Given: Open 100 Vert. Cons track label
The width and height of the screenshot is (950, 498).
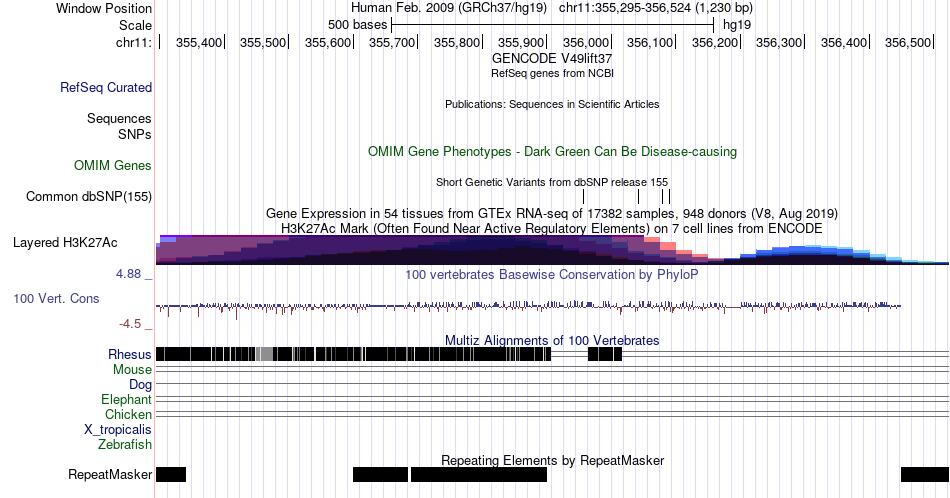Looking at the screenshot, I should 56,298.
